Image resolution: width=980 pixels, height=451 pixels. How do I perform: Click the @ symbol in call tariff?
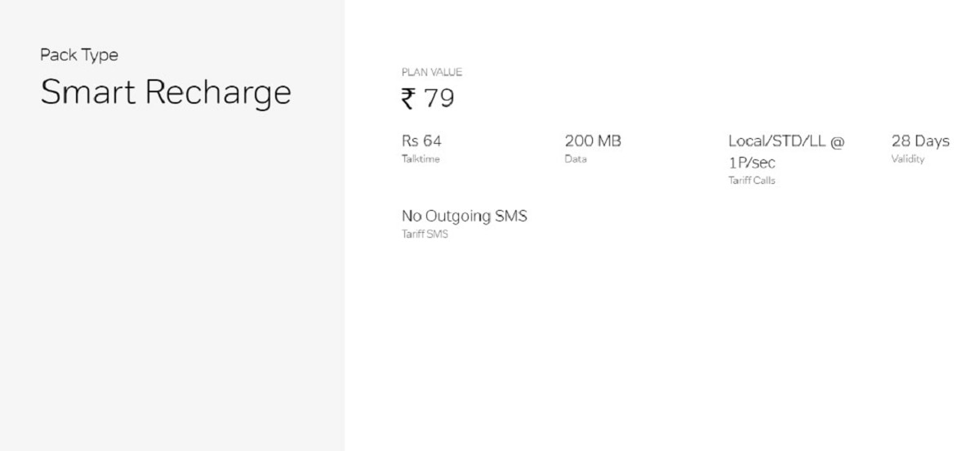pos(836,141)
